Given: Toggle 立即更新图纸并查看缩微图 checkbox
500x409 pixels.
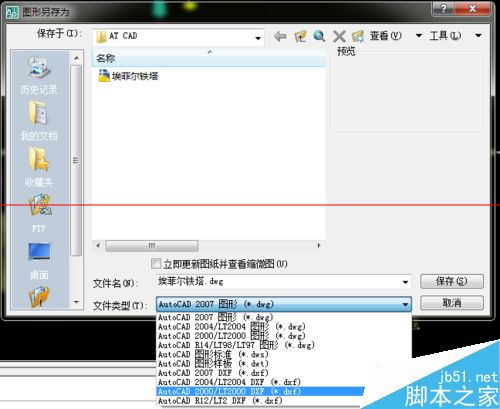Looking at the screenshot, I should pyautogui.click(x=156, y=264).
